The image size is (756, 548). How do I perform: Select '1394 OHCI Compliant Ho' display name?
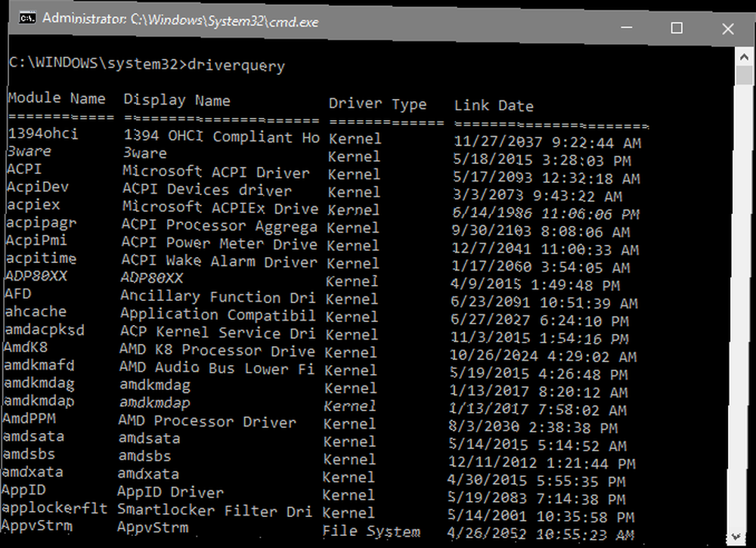[x=222, y=136]
